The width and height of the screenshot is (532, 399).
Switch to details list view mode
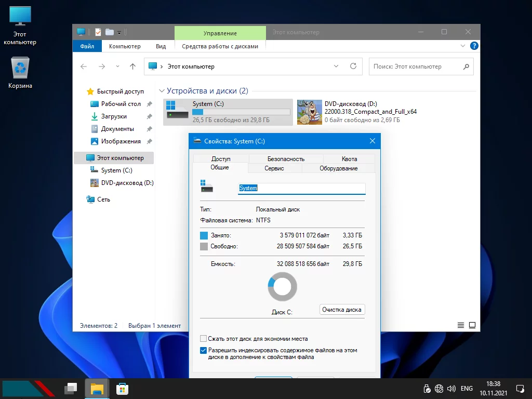click(461, 325)
